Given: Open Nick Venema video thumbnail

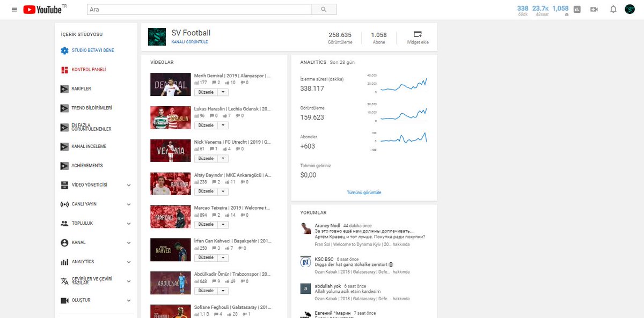Looking at the screenshot, I should click(171, 151).
